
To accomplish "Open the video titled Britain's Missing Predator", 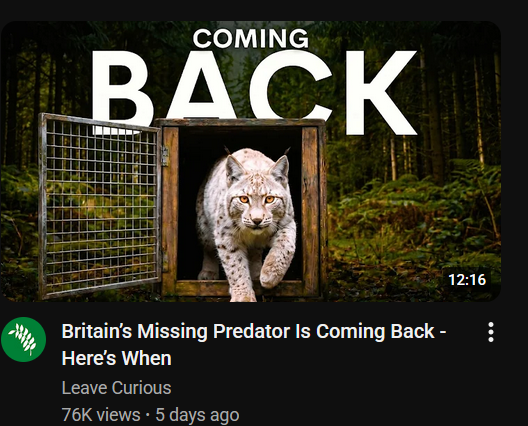I will pos(254,344).
